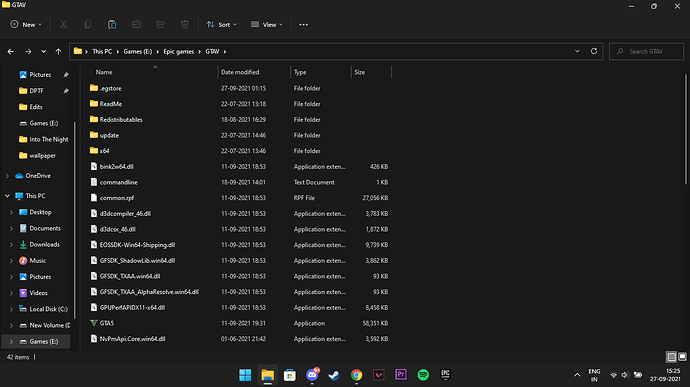Click the Cut scissors icon

[63, 25]
